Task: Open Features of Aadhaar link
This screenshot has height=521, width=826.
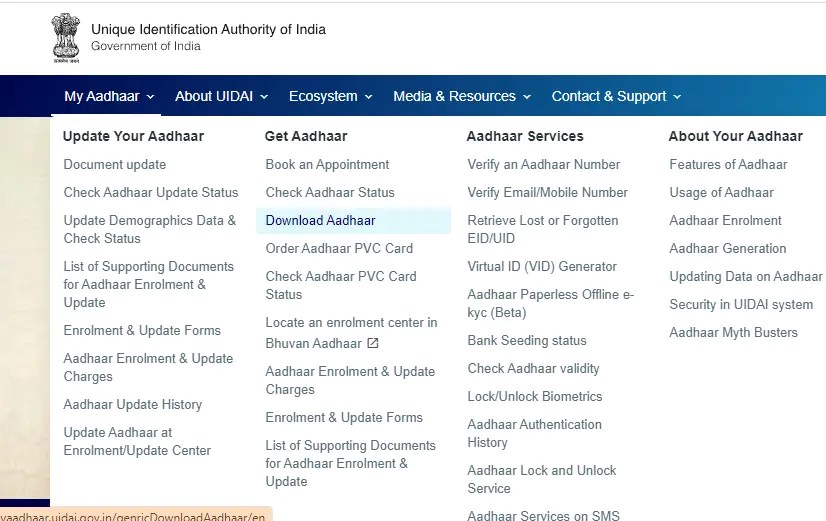Action: click(x=728, y=164)
